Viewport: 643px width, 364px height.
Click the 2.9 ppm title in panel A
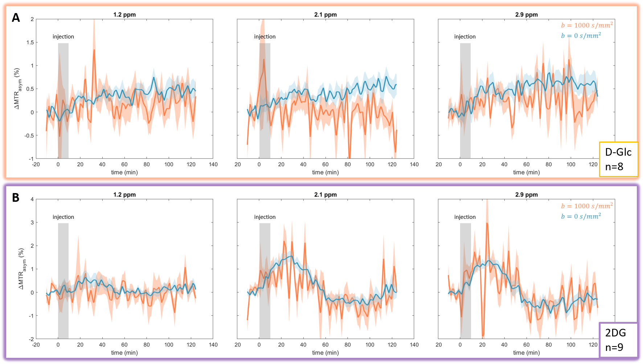pos(527,15)
